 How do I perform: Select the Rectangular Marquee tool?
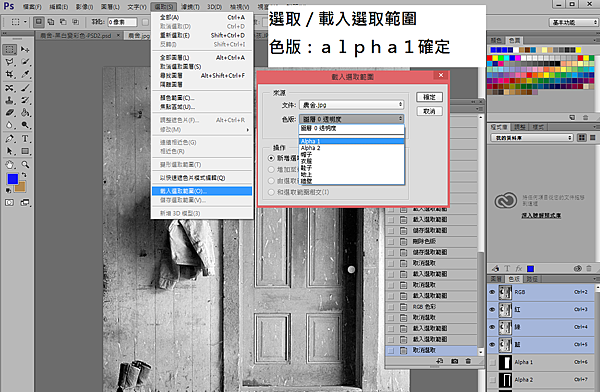10,49
